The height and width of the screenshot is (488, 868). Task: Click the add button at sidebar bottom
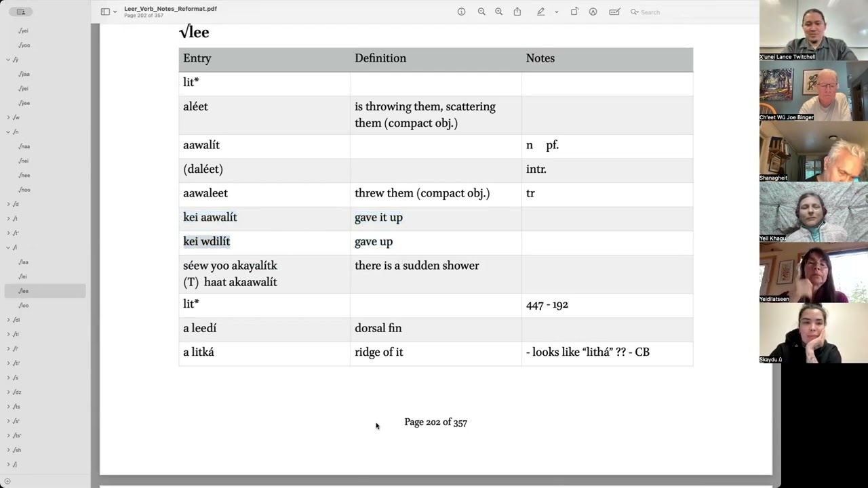click(x=7, y=481)
